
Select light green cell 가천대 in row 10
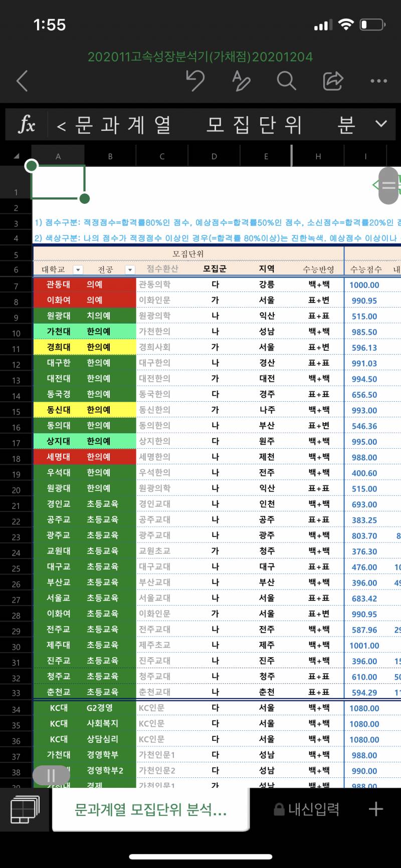tap(58, 332)
